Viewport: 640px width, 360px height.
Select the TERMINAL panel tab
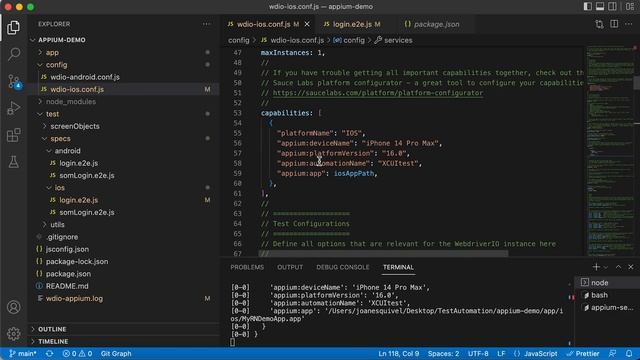pyautogui.click(x=398, y=267)
